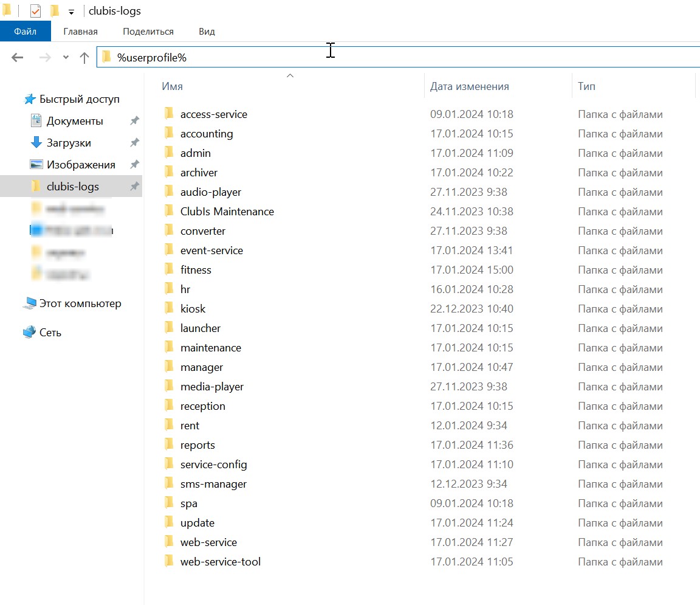This screenshot has height=605, width=700.
Task: Open Загрузки in the sidebar
Action: 69,143
